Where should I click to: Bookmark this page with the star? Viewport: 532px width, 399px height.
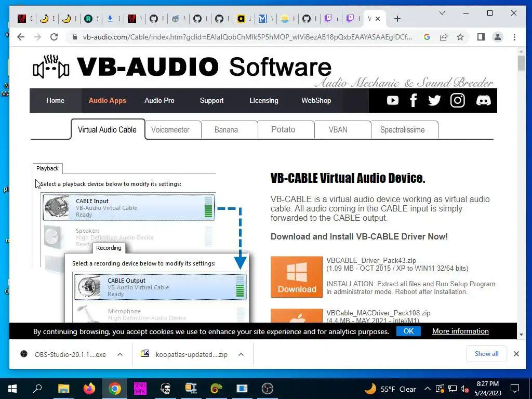click(460, 37)
